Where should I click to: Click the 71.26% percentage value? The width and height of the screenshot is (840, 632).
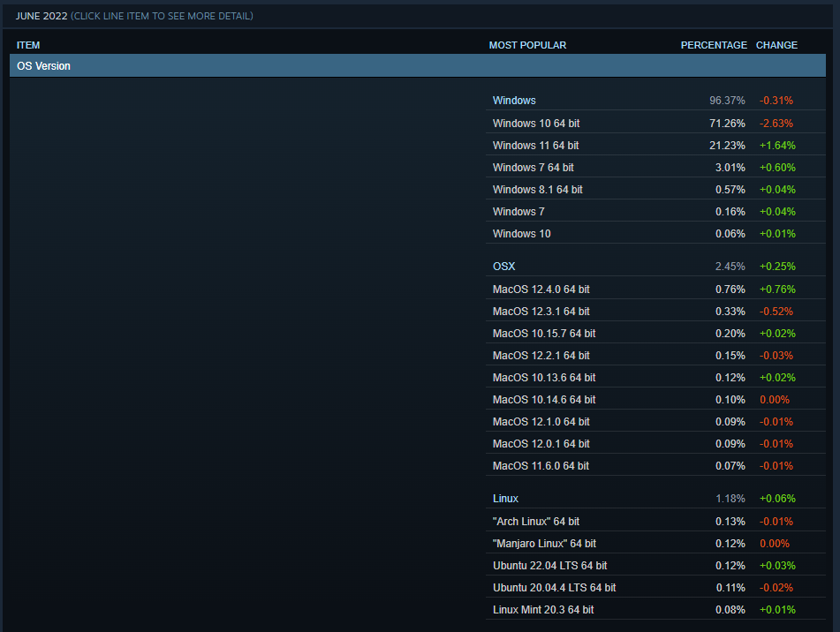(x=727, y=123)
